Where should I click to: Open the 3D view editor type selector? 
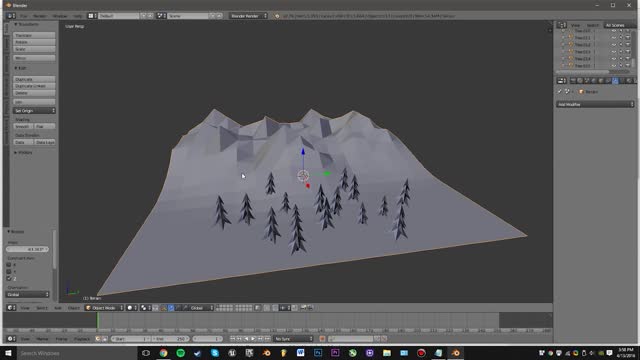[11, 308]
